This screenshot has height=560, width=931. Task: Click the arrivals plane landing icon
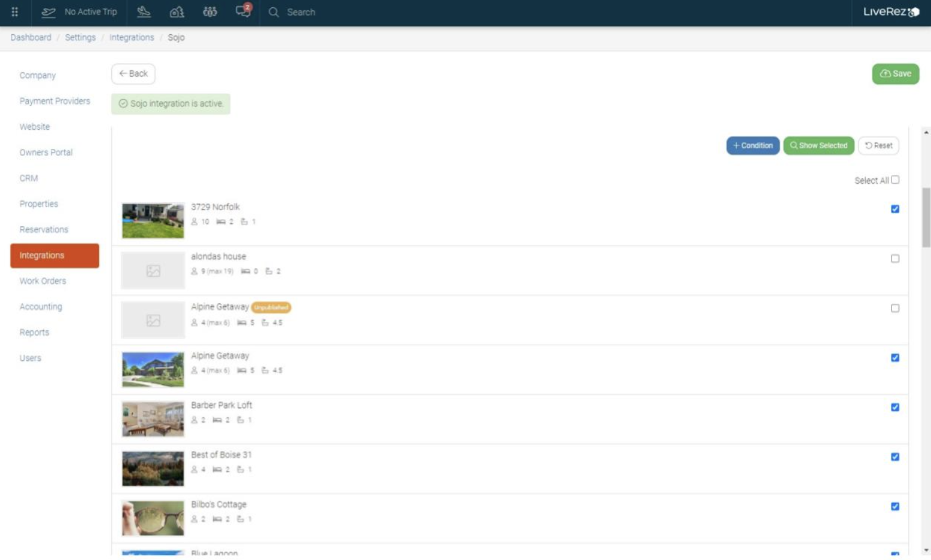tap(144, 12)
